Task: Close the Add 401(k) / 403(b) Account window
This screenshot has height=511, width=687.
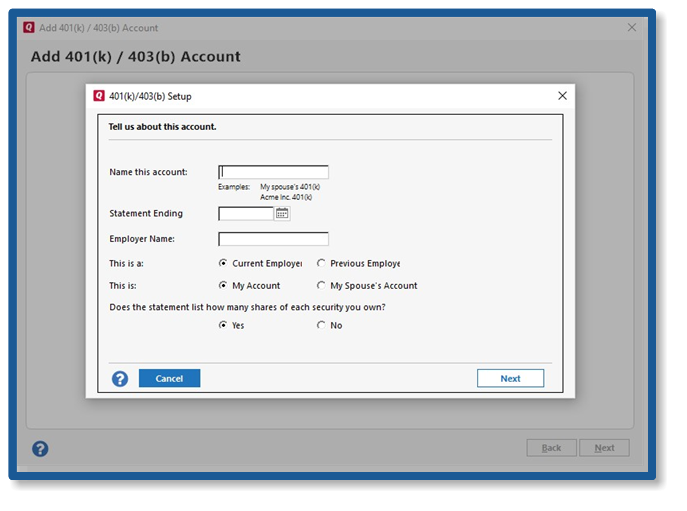Action: 631,28
